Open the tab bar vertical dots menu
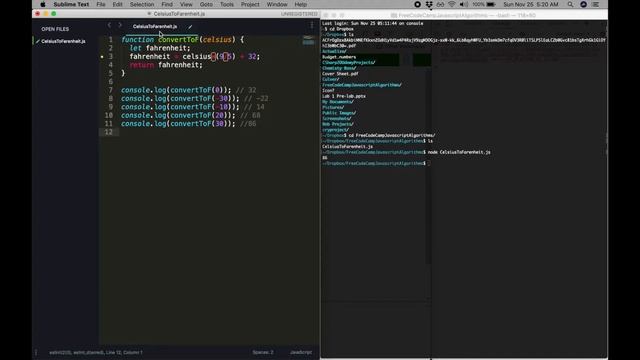This screenshot has width=640, height=360. point(312,25)
